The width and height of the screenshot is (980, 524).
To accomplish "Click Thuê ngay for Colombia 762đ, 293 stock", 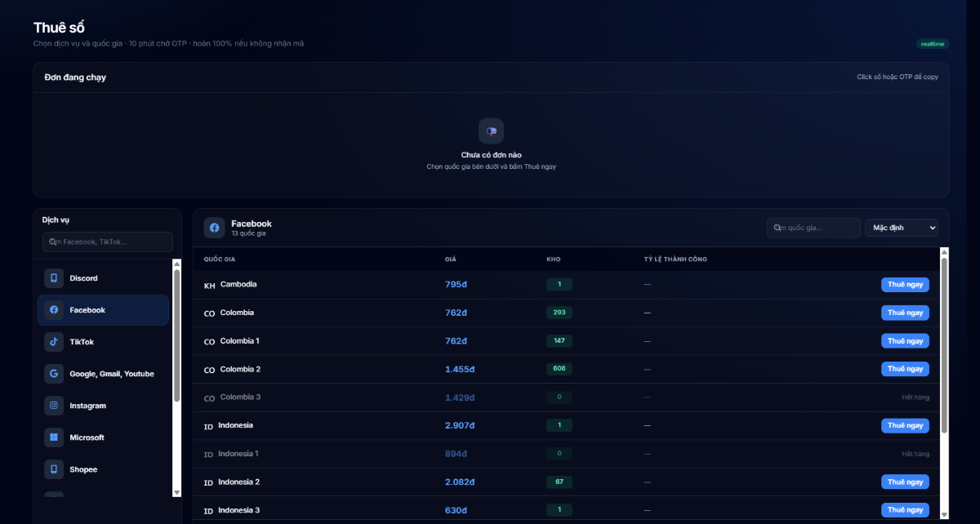I will [905, 313].
